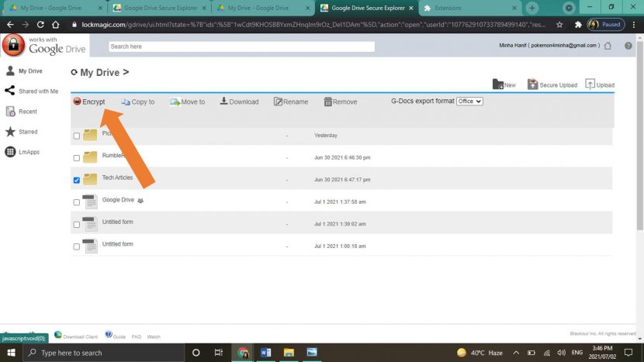This screenshot has width=644, height=362.
Task: Open Word from the taskbar
Action: tap(265, 353)
